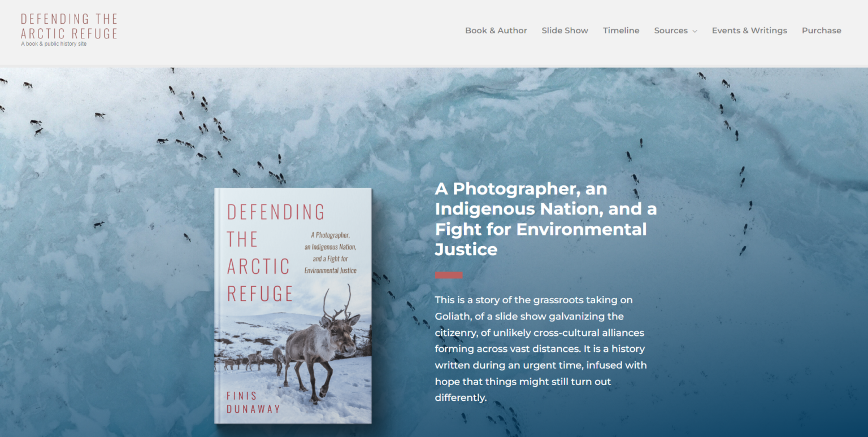Click the red DEFENDING title on book cover
Image resolution: width=868 pixels, height=437 pixels.
tap(276, 212)
